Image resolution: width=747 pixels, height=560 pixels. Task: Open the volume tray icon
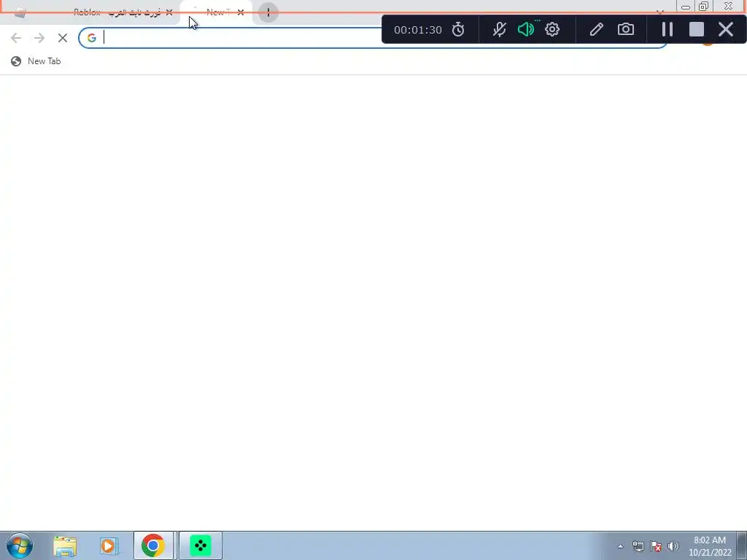[673, 546]
